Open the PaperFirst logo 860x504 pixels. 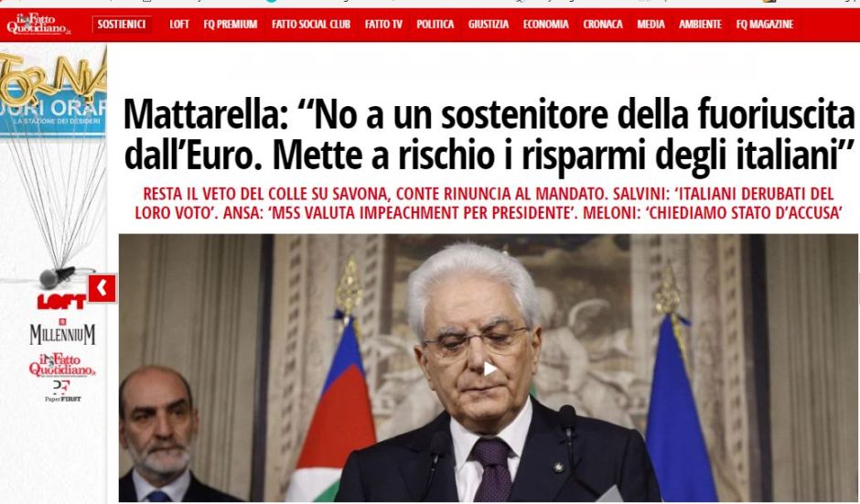62,391
